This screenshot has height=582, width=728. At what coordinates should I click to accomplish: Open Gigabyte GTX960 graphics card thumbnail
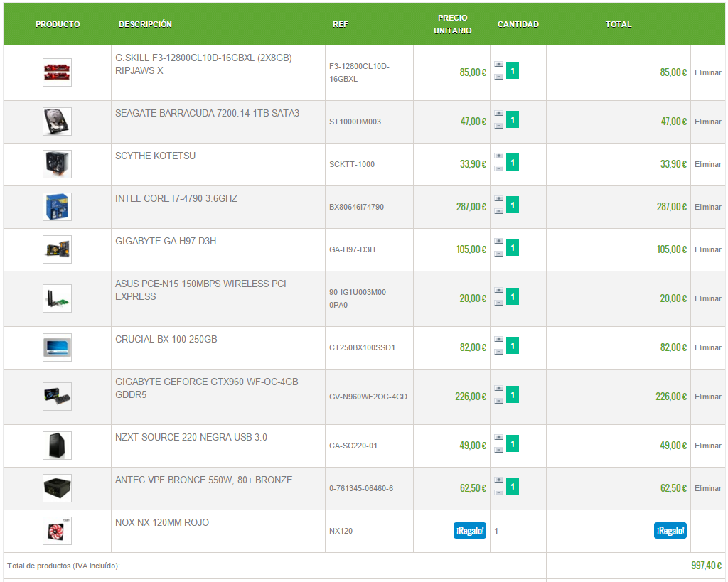click(x=57, y=397)
